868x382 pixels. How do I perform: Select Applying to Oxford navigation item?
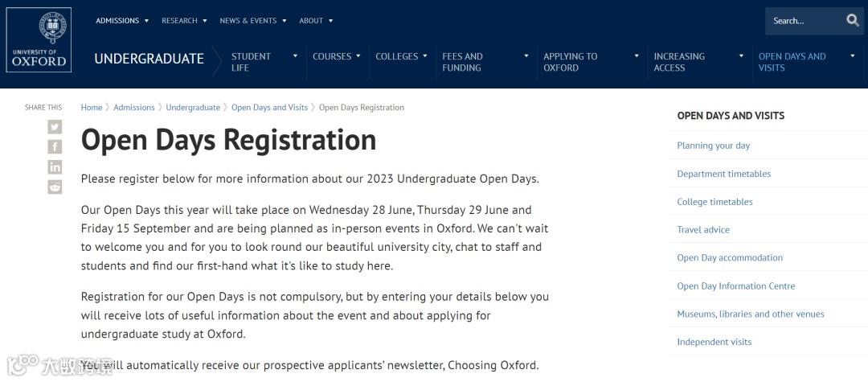(570, 62)
